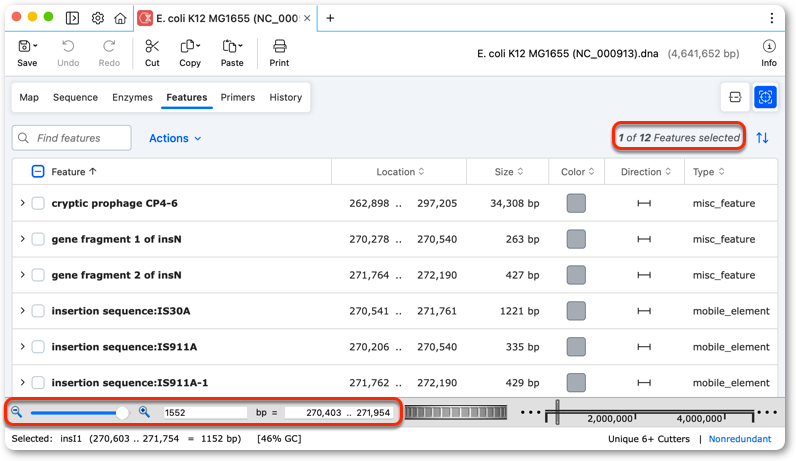
Task: Click the search magnifier in Find features
Action: (23, 138)
